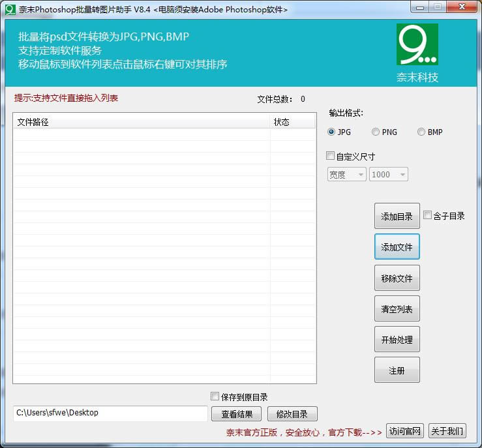This screenshot has width=482, height=448.
Task: Click the output path field C:\Users\sfwe\Desktop
Action: [110, 413]
